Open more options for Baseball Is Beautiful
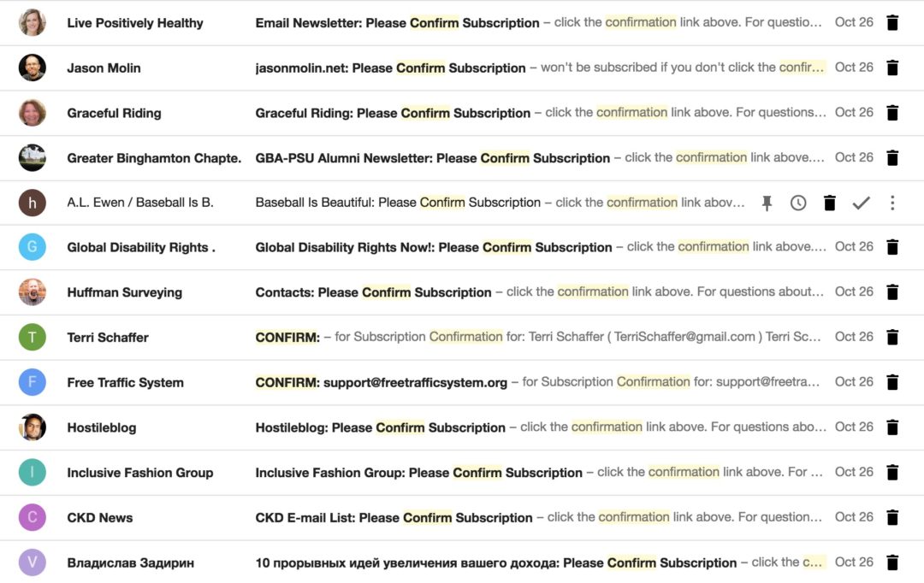The image size is (924, 583). click(x=892, y=203)
